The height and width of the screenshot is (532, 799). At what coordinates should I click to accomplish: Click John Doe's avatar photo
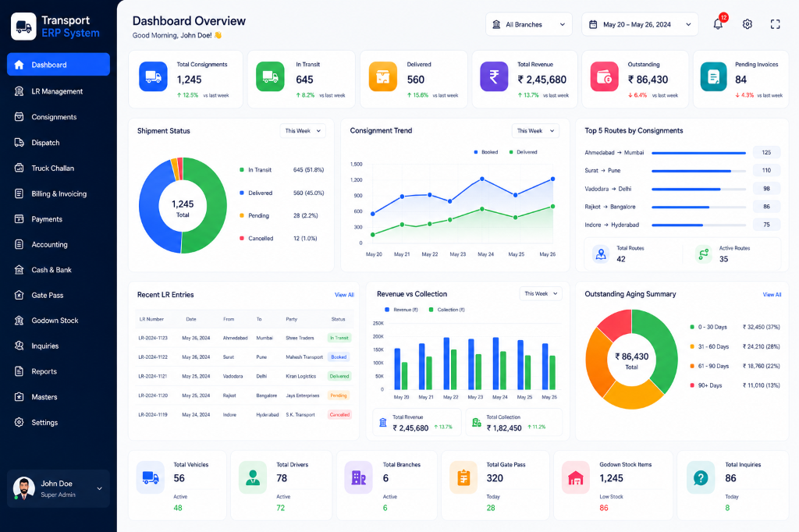pos(23,488)
